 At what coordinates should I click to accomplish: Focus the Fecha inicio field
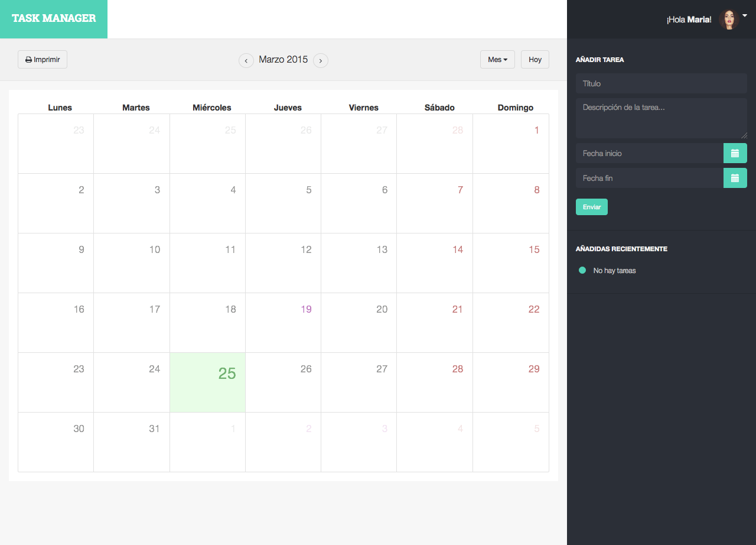tap(650, 153)
